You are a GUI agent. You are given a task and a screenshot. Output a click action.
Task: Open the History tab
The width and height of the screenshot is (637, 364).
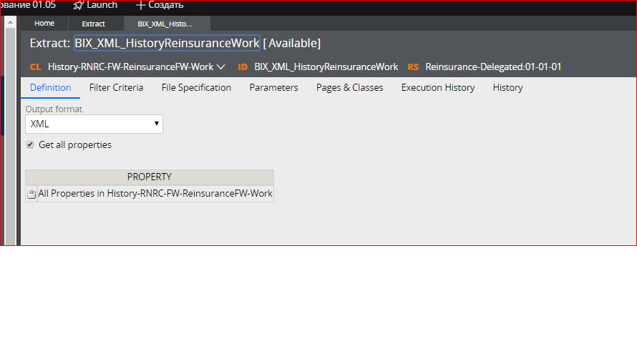click(x=508, y=88)
